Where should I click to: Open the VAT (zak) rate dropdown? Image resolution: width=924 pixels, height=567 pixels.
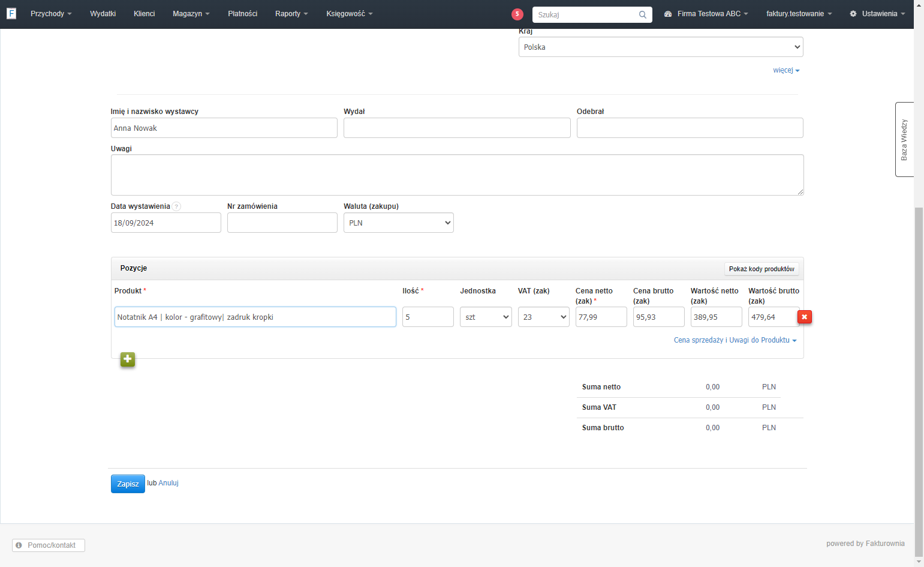click(x=544, y=317)
